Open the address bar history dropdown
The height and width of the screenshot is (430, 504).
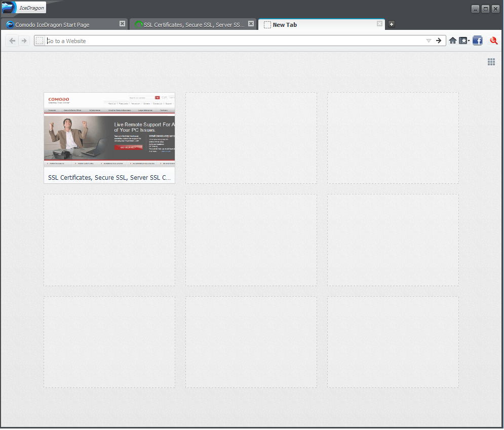[428, 40]
